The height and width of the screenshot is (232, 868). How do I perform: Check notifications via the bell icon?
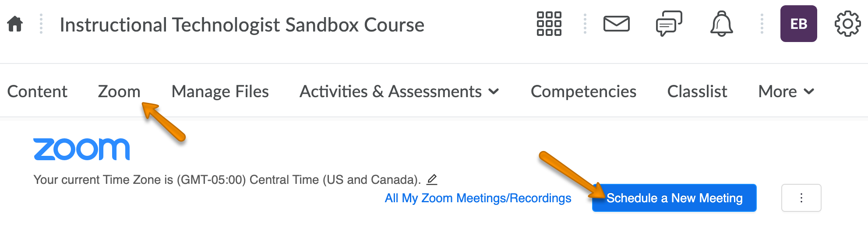tap(721, 24)
